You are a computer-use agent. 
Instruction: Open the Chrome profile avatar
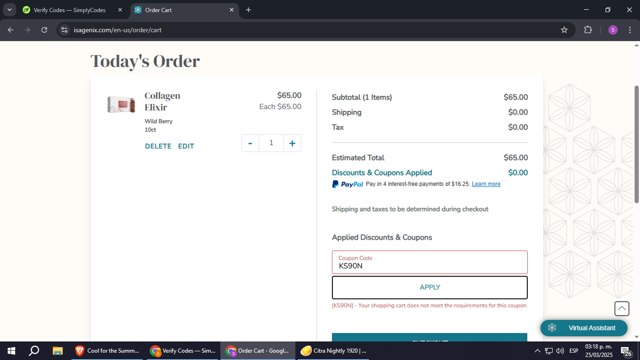[613, 30]
